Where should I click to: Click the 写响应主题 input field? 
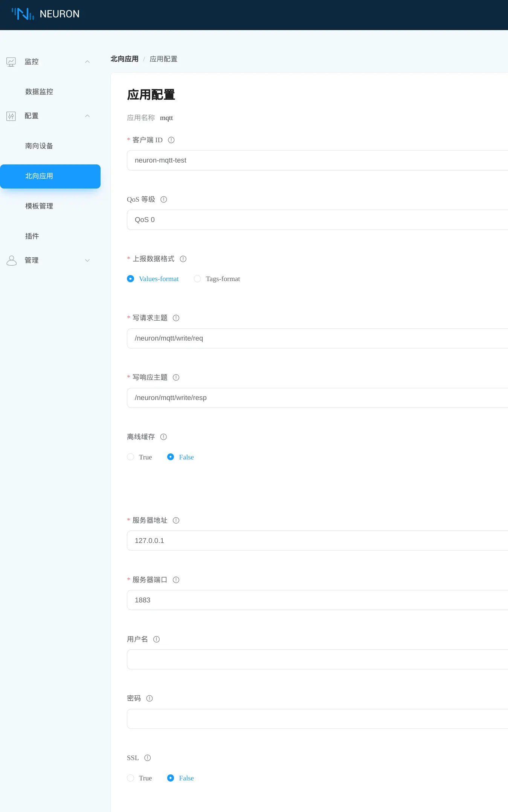[317, 398]
